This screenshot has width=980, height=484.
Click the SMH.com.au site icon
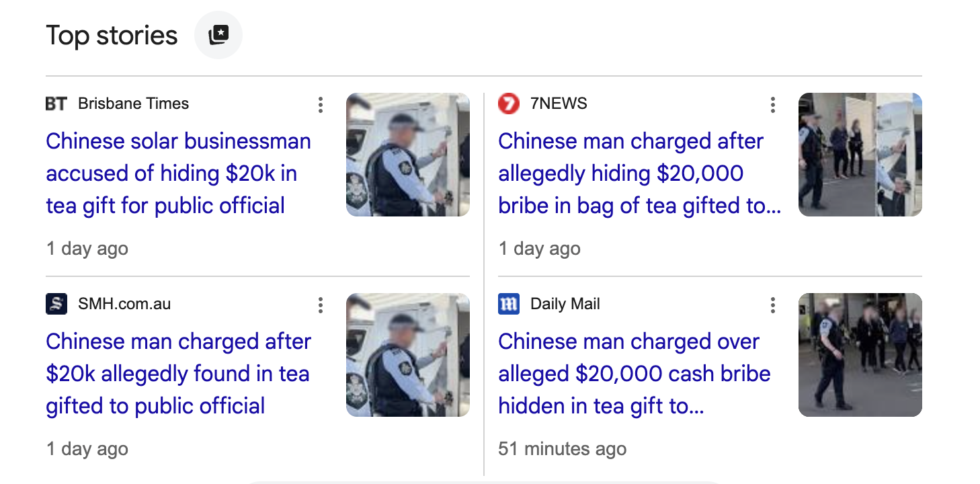tap(56, 304)
